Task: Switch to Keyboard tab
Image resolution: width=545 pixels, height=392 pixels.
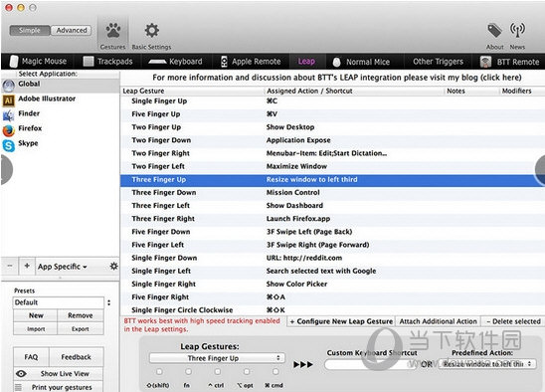Action: pyautogui.click(x=175, y=62)
